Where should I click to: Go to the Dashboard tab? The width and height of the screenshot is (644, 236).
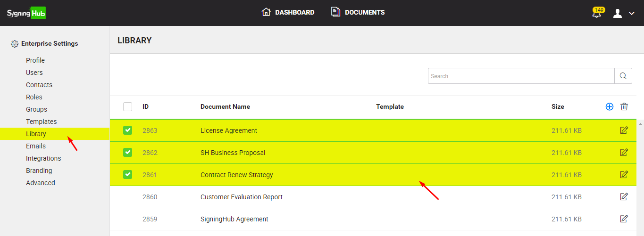point(288,13)
